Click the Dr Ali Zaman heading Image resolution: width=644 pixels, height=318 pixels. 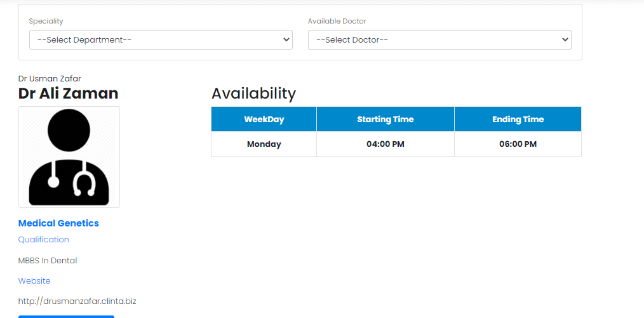[68, 93]
